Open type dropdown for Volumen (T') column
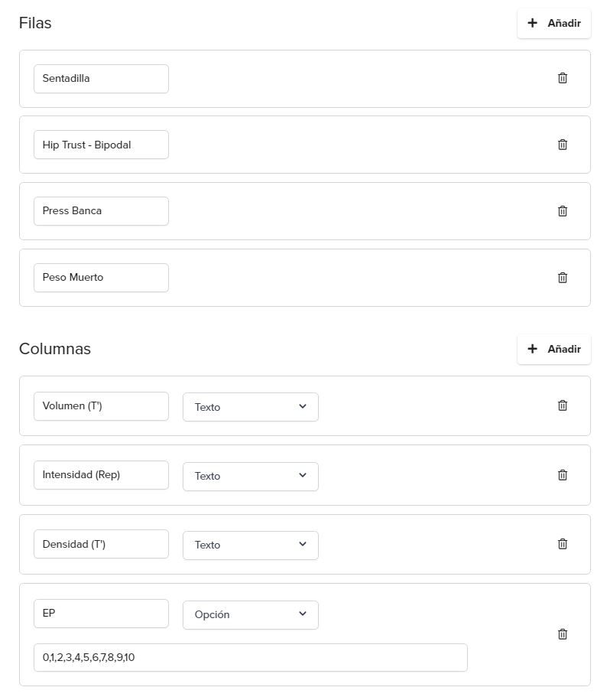 click(x=251, y=407)
